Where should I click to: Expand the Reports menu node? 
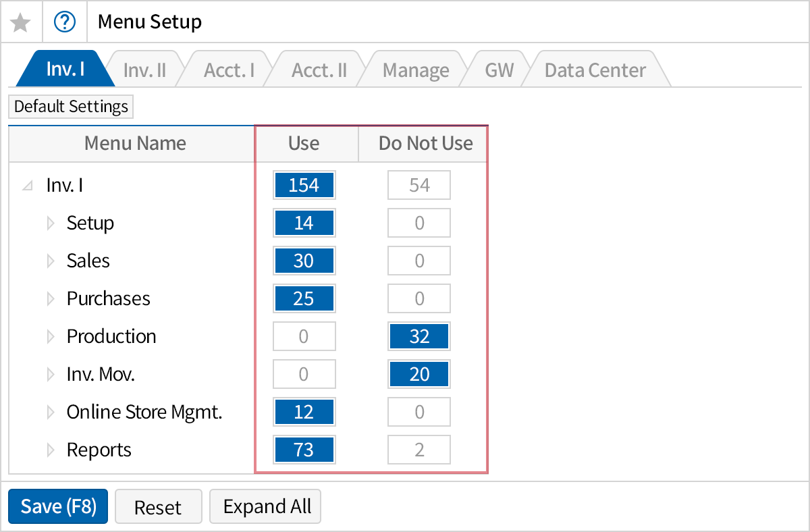[51, 450]
